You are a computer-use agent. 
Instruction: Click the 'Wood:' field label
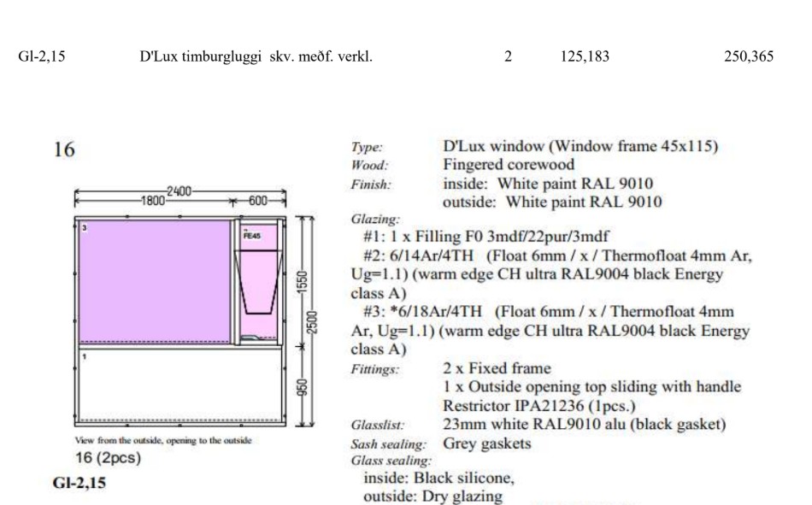369,165
